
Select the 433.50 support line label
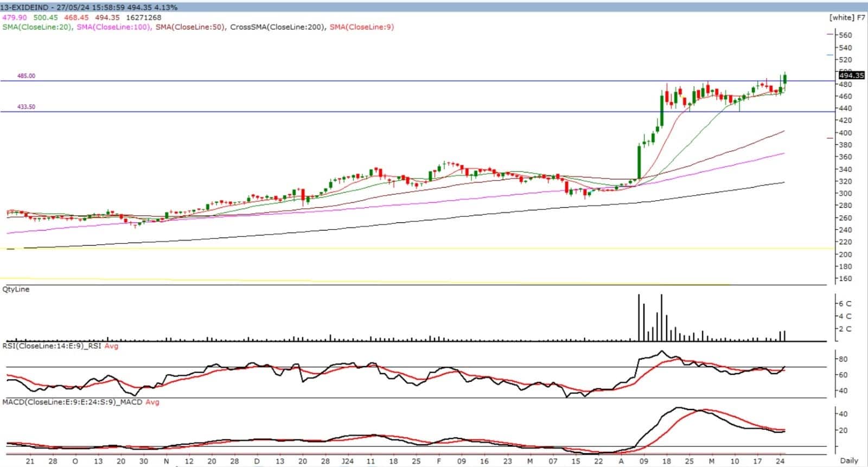pyautogui.click(x=26, y=107)
